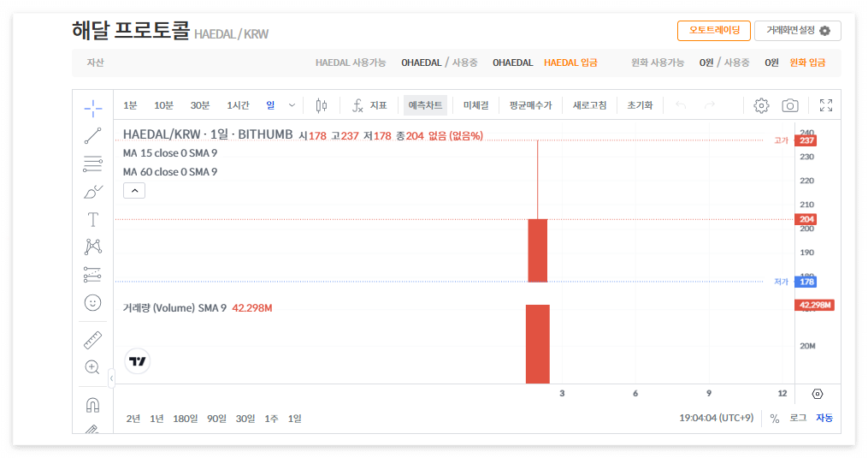Open the emoji icons tool

[x=93, y=303]
